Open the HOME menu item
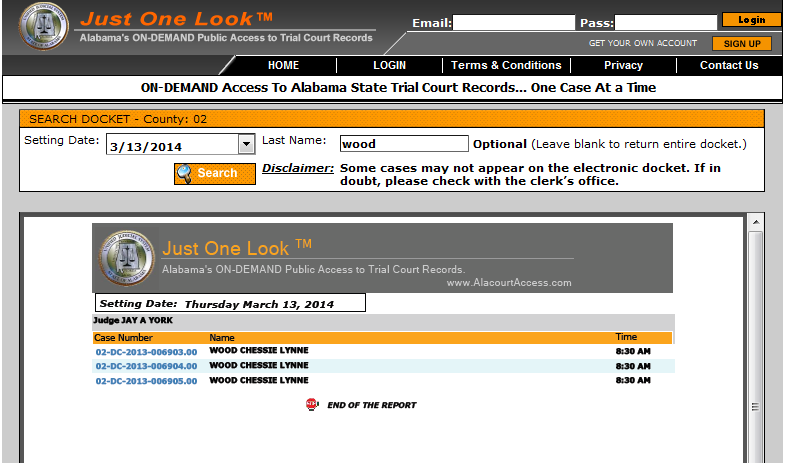Viewport: 791px width, 463px height. click(x=283, y=65)
